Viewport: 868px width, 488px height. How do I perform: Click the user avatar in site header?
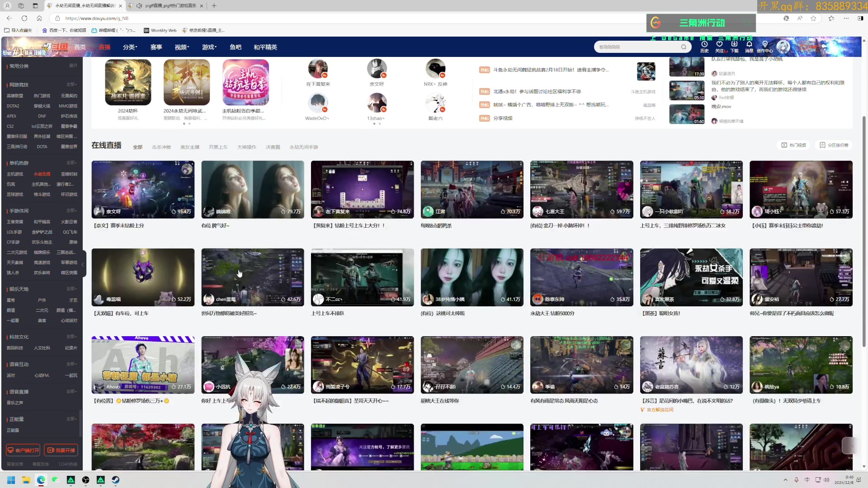coord(783,47)
